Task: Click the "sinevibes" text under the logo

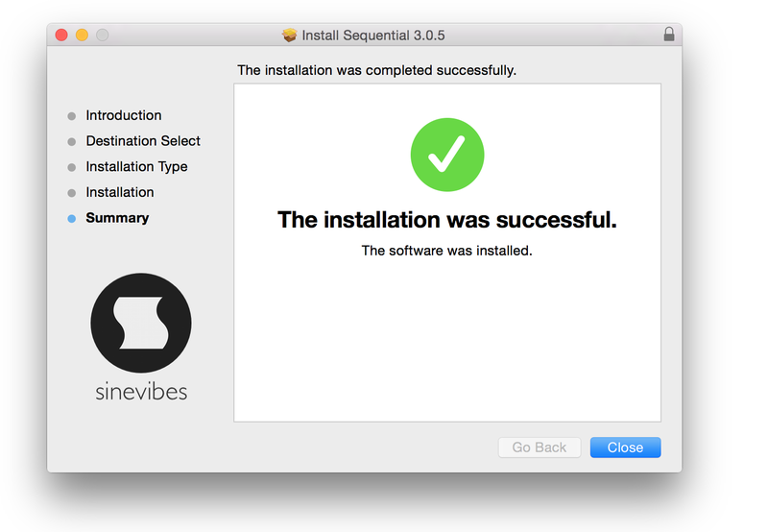Action: coord(141,392)
